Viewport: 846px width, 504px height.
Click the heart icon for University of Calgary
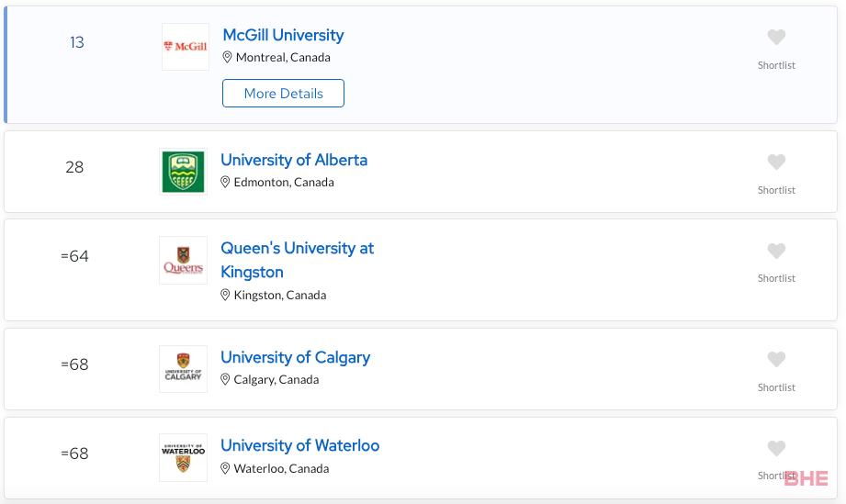tap(776, 359)
